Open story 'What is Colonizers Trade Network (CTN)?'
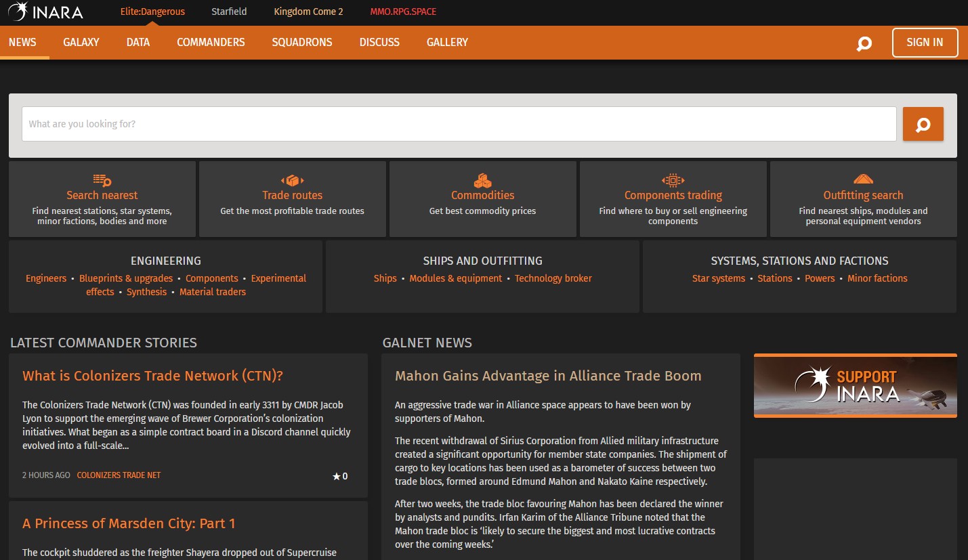 click(x=152, y=376)
